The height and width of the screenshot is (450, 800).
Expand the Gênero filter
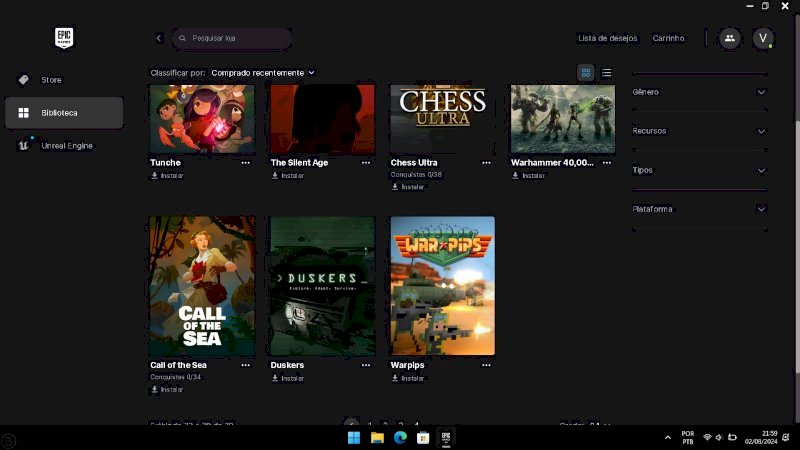699,92
